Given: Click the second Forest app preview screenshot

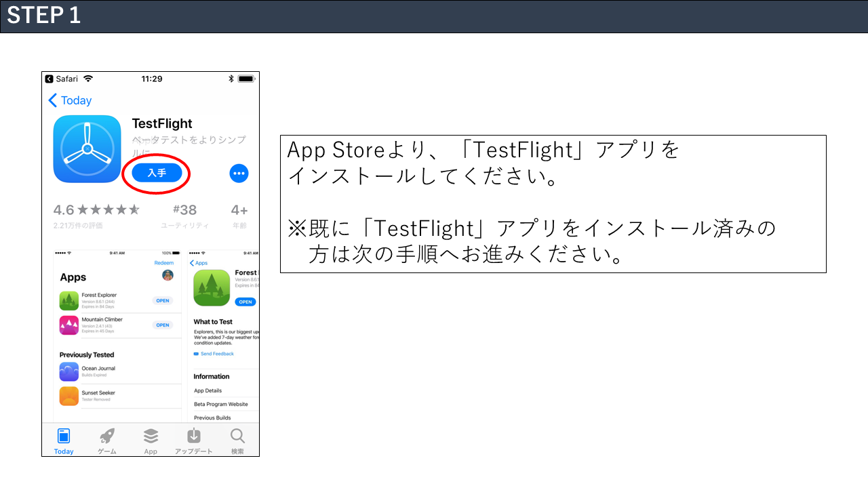Looking at the screenshot, I should (x=224, y=335).
